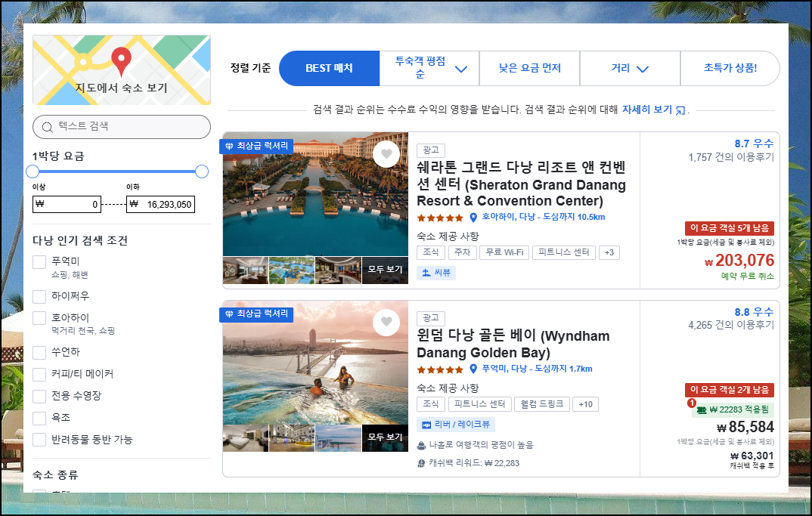
Task: Click the sea view icon in the 씨뷰 tag
Action: click(x=426, y=273)
